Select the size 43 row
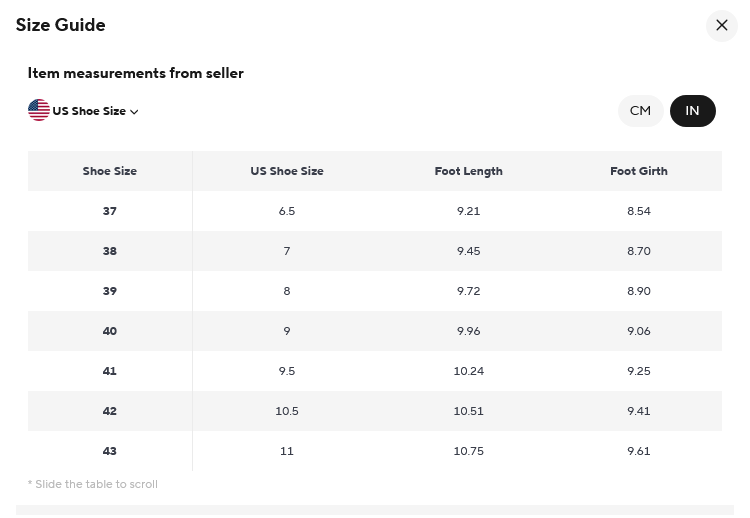The height and width of the screenshot is (518, 750). [110, 451]
